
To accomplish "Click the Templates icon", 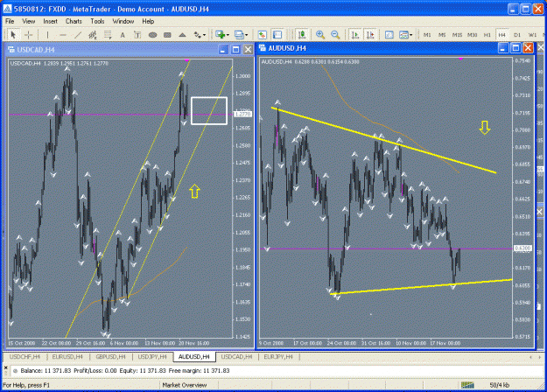I will [403, 34].
